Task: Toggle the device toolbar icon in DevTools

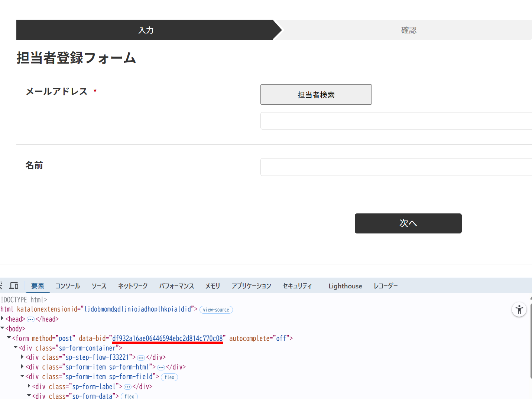Action: coord(14,285)
